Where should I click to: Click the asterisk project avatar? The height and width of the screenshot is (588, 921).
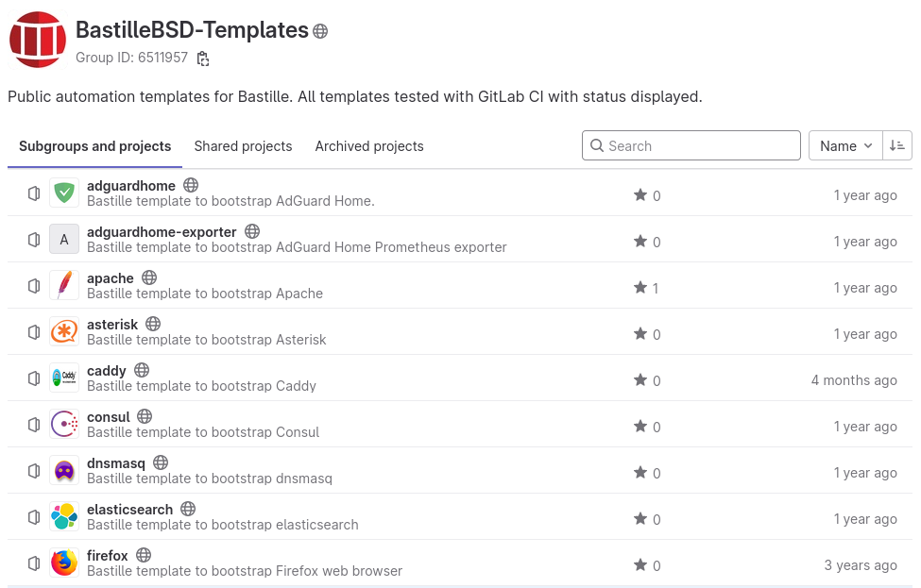click(x=63, y=331)
